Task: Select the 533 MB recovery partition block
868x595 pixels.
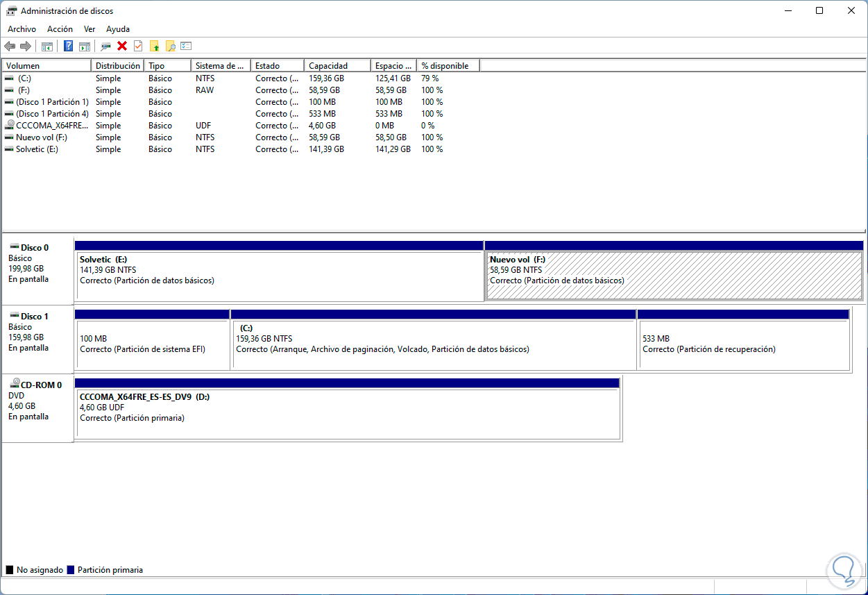Action: click(742, 344)
